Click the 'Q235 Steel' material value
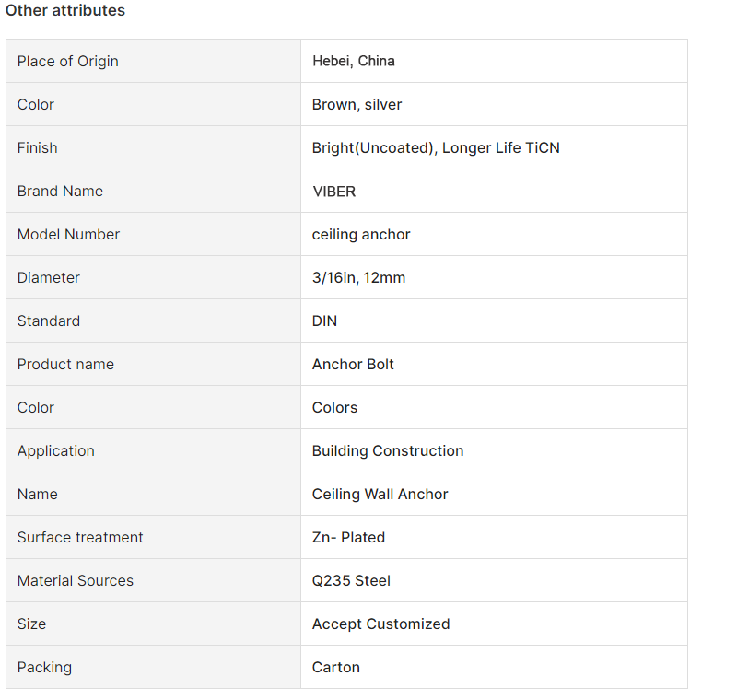Image resolution: width=737 pixels, height=700 pixels. pyautogui.click(x=351, y=580)
